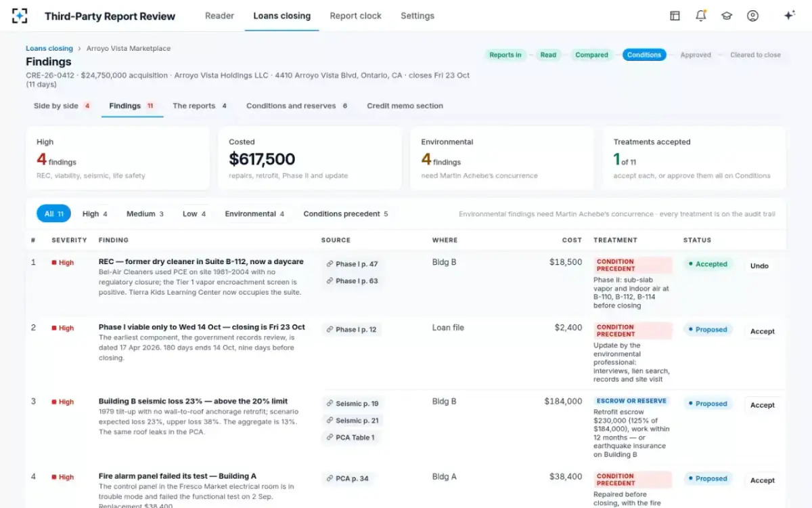Follow the Loans closing breadcrumb link
The width and height of the screenshot is (812, 508).
[49, 49]
